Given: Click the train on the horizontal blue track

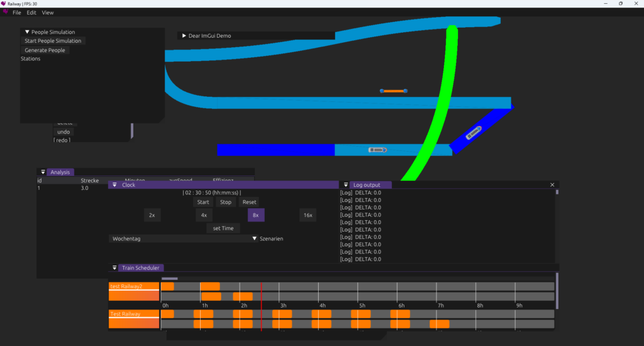Looking at the screenshot, I should click(377, 150).
